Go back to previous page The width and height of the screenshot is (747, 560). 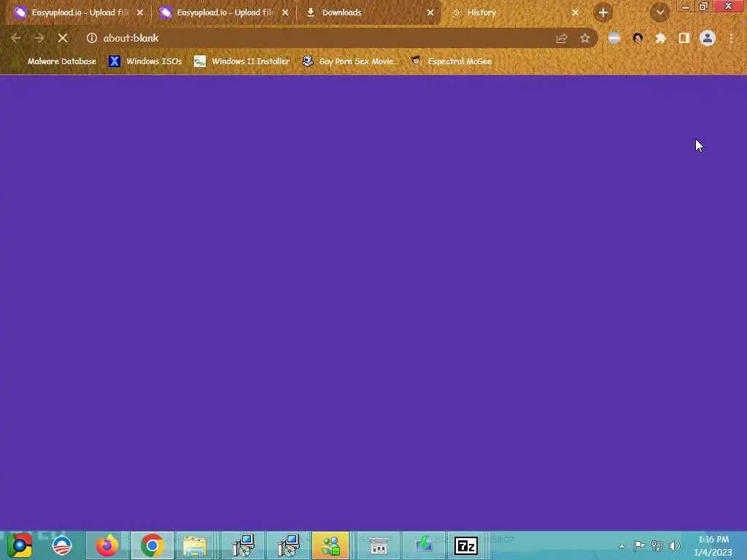point(16,38)
